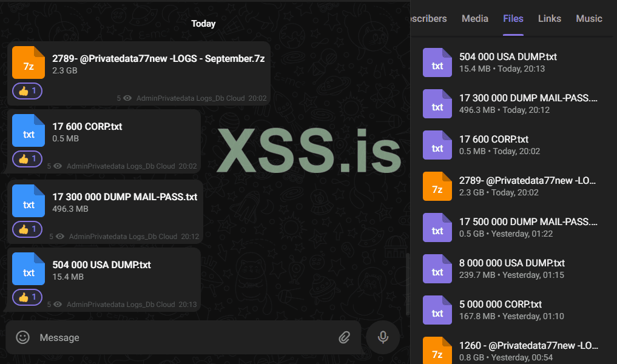
Task: Open 504 000 USA DUMP.txt name in chat
Action: 101,265
